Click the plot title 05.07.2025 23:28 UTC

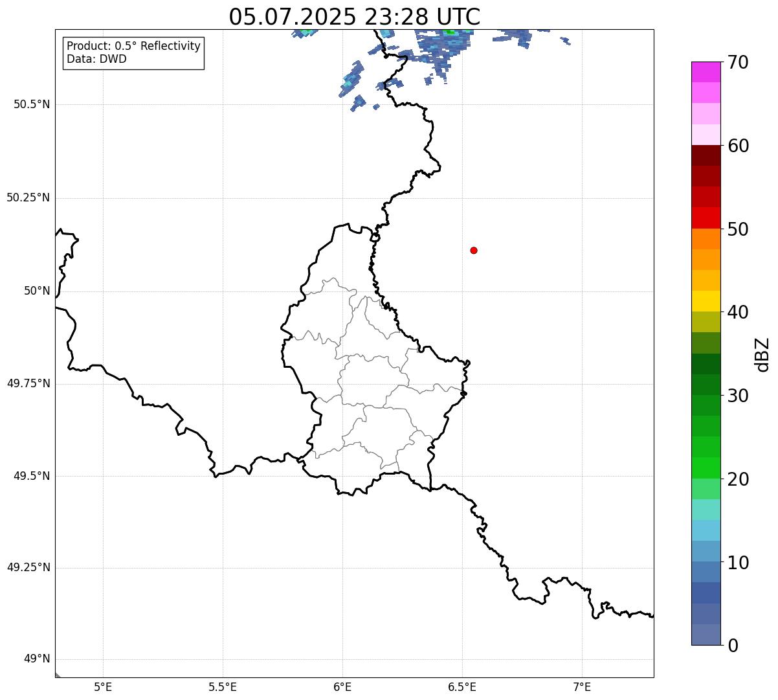tap(355, 17)
